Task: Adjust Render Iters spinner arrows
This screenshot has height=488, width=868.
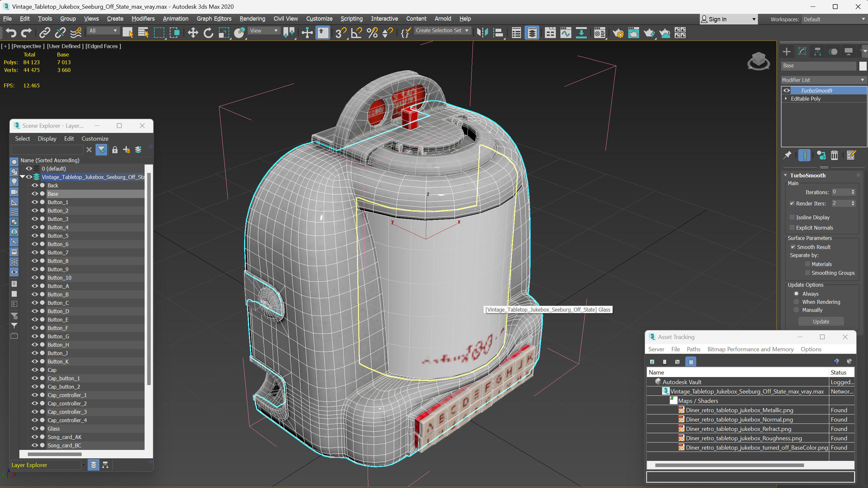Action: 853,203
